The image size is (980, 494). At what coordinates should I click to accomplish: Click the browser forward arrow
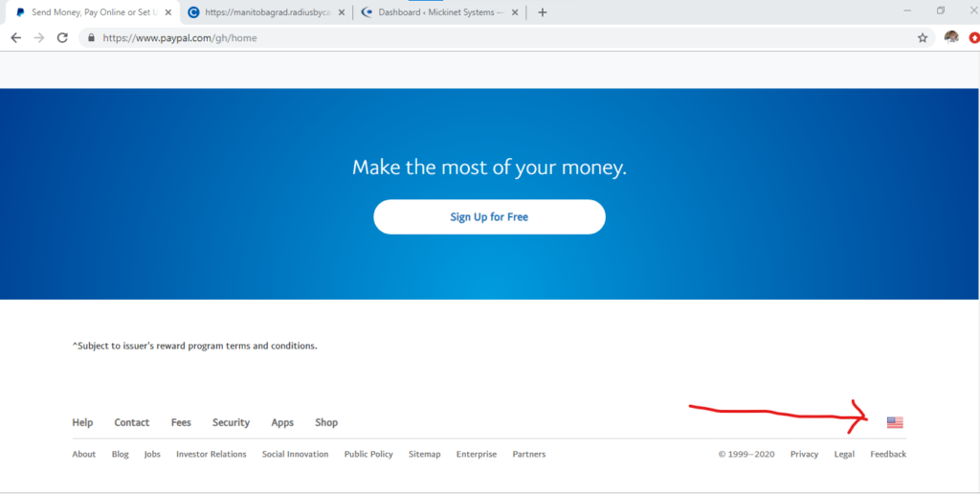pyautogui.click(x=39, y=38)
